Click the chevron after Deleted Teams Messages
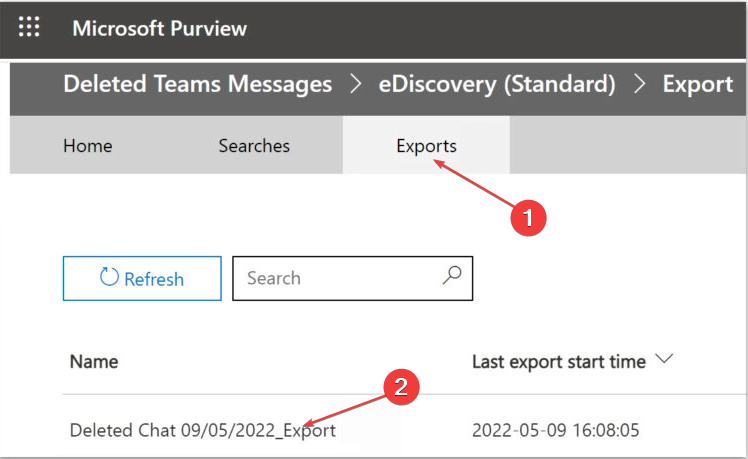Image resolution: width=748 pixels, height=459 pixels. (x=355, y=85)
